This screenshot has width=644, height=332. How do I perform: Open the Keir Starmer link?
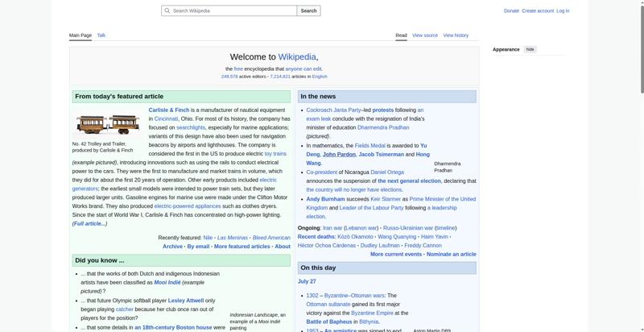click(x=386, y=199)
